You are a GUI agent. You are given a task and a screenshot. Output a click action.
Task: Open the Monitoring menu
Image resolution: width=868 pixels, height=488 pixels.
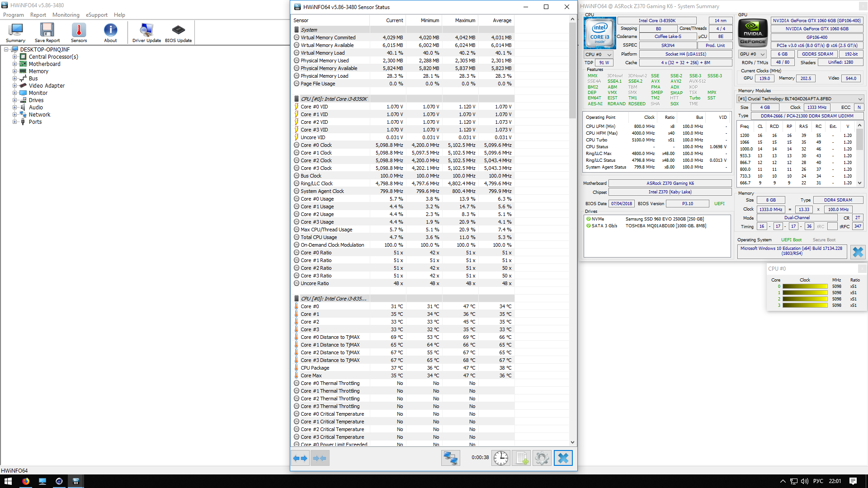click(x=66, y=15)
